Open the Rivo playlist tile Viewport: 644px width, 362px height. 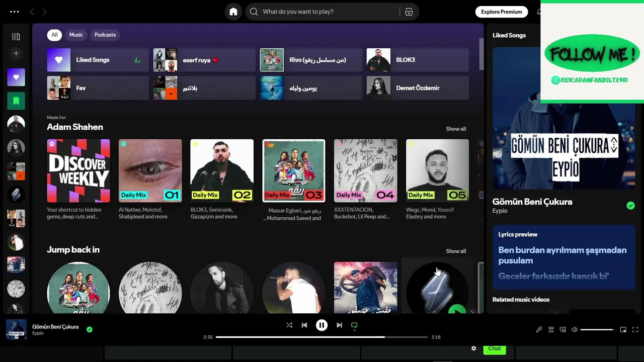311,60
